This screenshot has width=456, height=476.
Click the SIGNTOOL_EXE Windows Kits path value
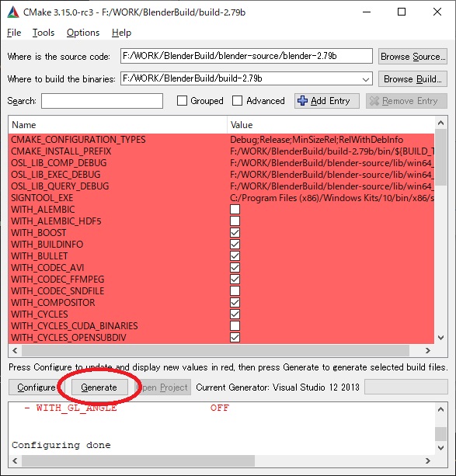click(332, 198)
